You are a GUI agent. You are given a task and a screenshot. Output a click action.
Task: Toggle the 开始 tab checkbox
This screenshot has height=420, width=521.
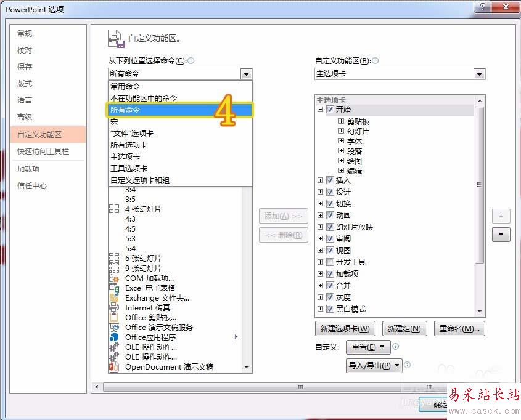coord(330,110)
